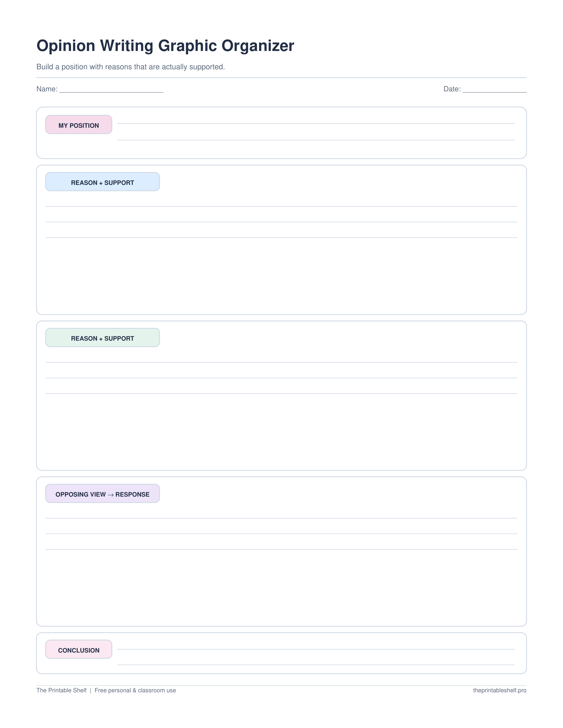Click second line under green REASON + SUPPORT

281,378
